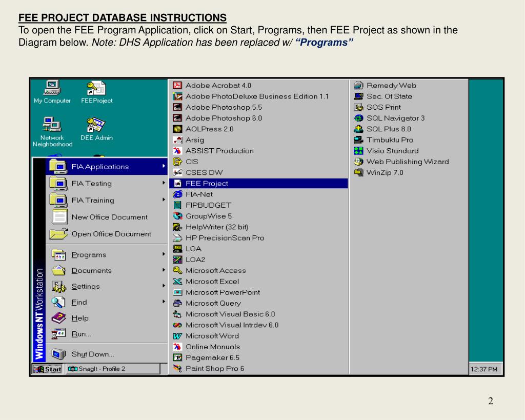525x420 pixels.
Task: Expand the FIA Testing submenu arrow
Action: click(x=164, y=183)
